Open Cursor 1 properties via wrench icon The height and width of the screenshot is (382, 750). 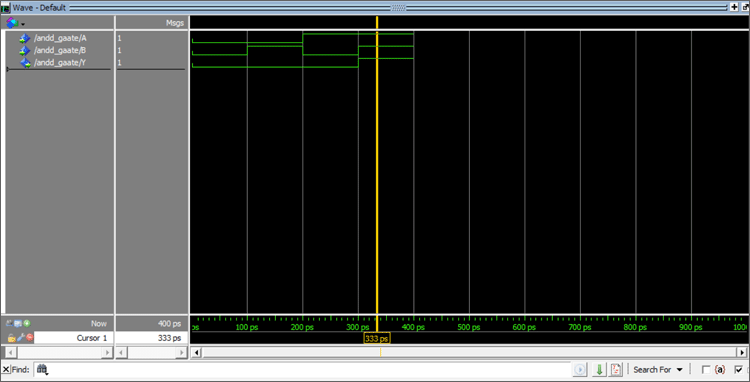point(21,338)
